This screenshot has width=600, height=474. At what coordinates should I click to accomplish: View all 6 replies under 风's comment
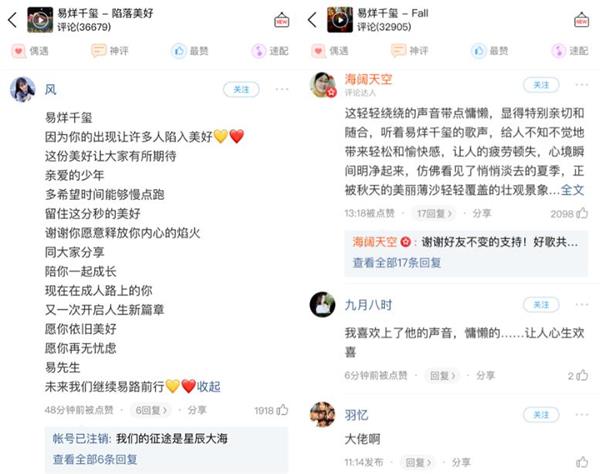(95, 459)
